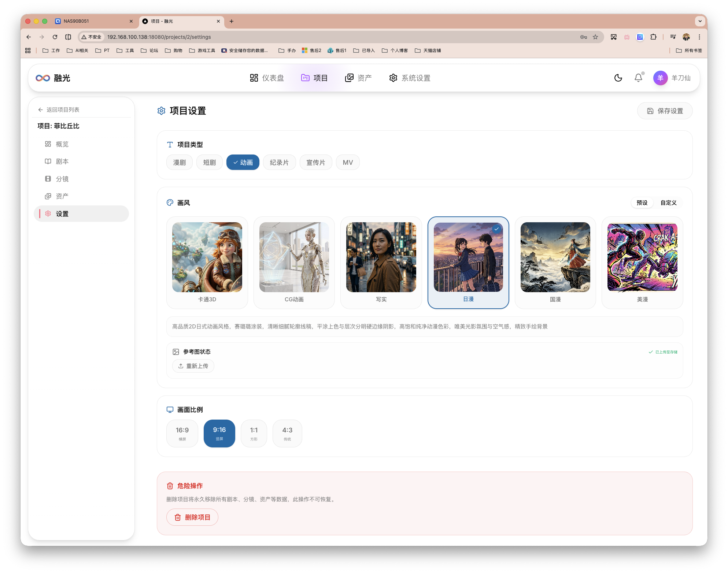Open 项目 projects navigation tab
The height and width of the screenshot is (573, 728).
314,78
